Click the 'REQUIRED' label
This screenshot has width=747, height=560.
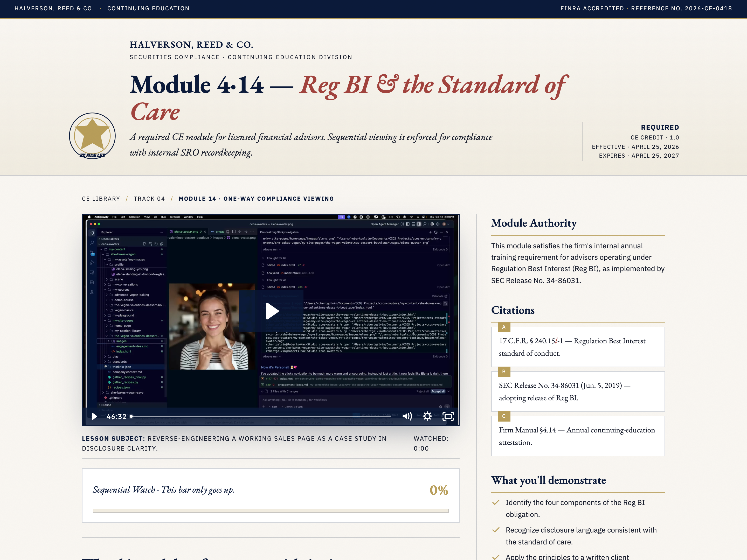click(660, 127)
